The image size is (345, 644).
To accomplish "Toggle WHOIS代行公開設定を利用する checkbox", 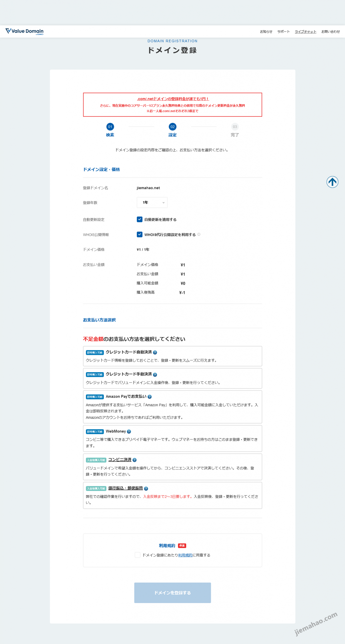I will pos(140,234).
